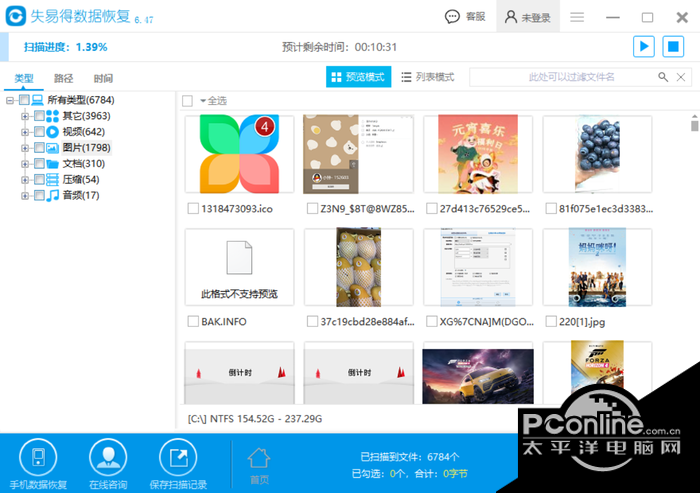
Task: Click the 已扫描到文件: 6784个 status text
Action: [x=409, y=457]
